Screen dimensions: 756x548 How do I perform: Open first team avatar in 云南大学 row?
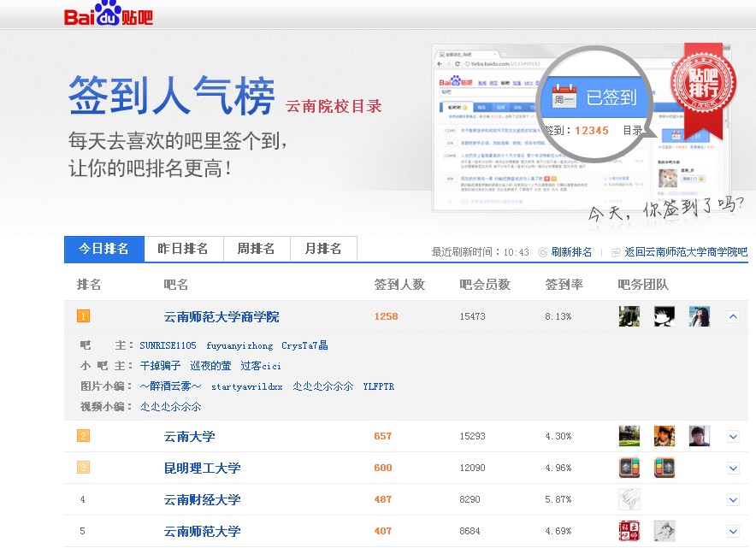click(629, 436)
